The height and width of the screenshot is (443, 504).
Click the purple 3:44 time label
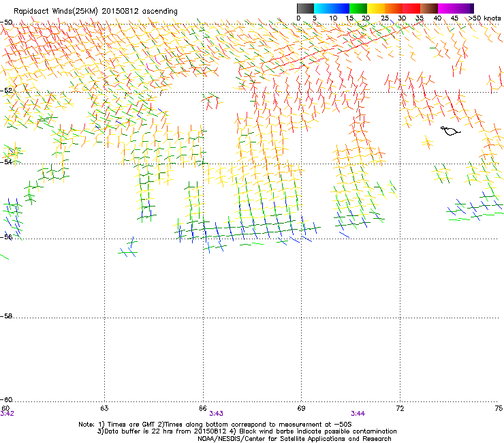tap(358, 414)
